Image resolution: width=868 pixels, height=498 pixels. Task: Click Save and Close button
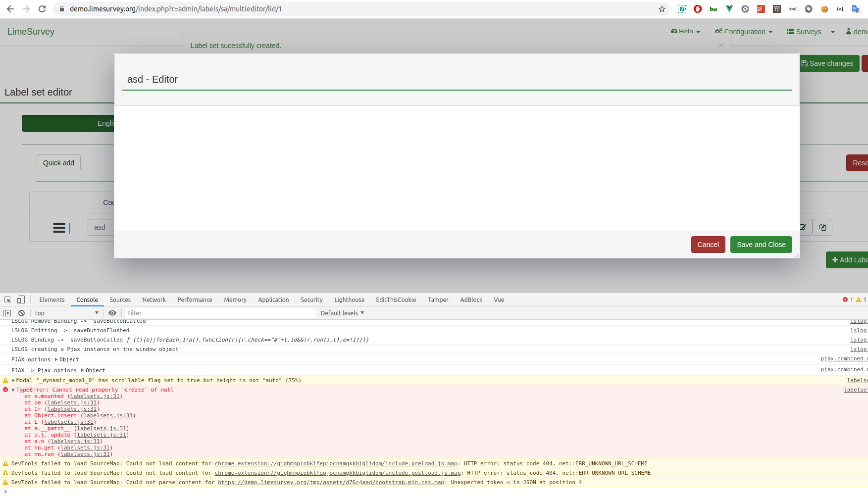point(761,245)
